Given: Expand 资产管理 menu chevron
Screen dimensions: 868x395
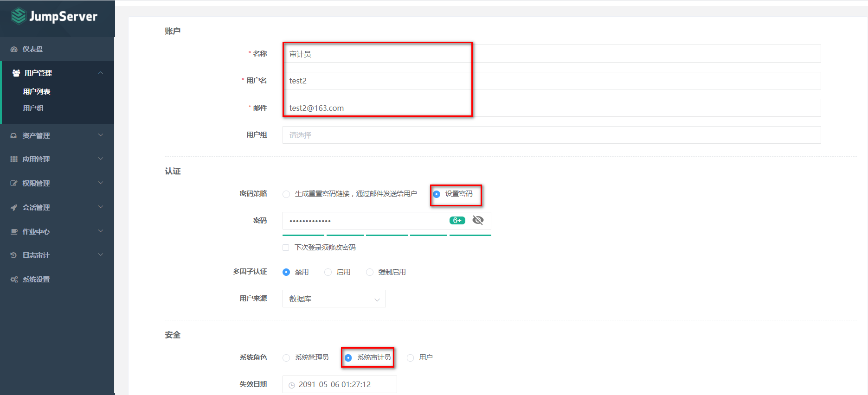Looking at the screenshot, I should pyautogui.click(x=101, y=135).
